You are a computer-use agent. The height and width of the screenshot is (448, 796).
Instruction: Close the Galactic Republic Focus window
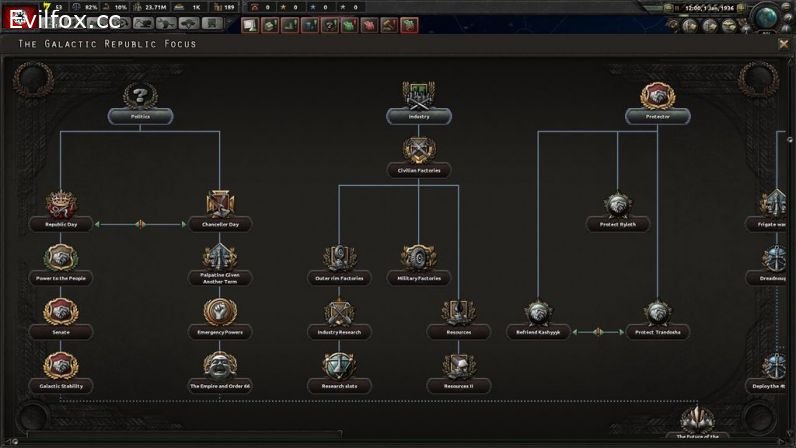point(783,44)
